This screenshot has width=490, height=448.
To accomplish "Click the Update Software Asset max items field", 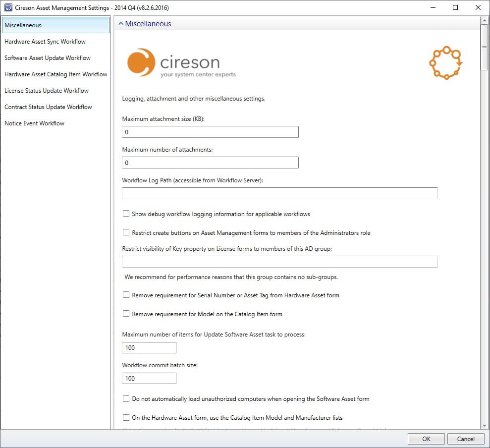I will click(149, 347).
